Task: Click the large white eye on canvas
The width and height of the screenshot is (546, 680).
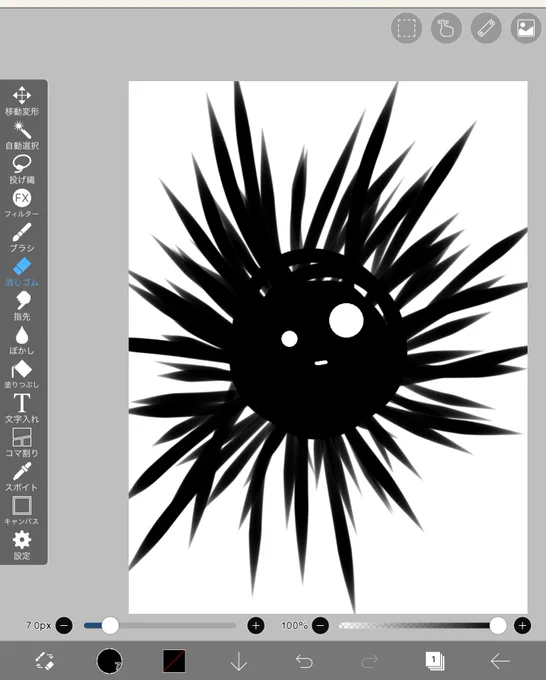Action: 346,320
